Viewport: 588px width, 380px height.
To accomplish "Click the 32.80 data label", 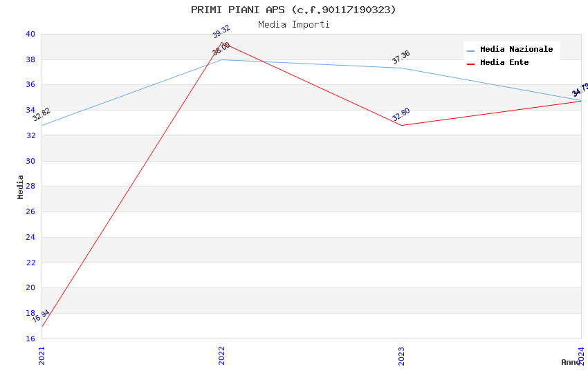I will [x=401, y=115].
